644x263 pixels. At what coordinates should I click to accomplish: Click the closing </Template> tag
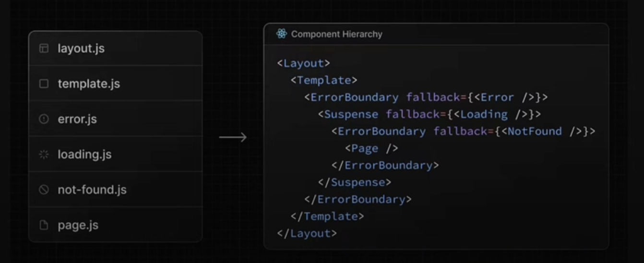tap(327, 216)
